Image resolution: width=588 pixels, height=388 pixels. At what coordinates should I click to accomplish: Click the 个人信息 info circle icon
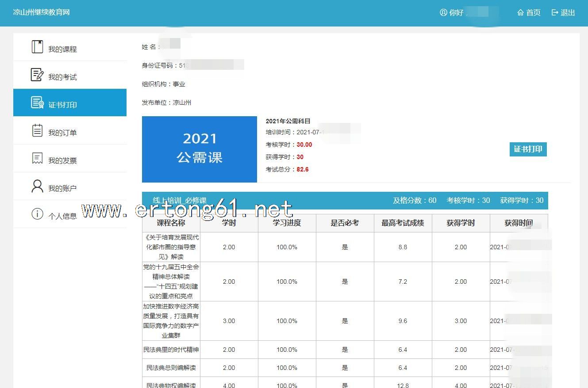coord(38,214)
